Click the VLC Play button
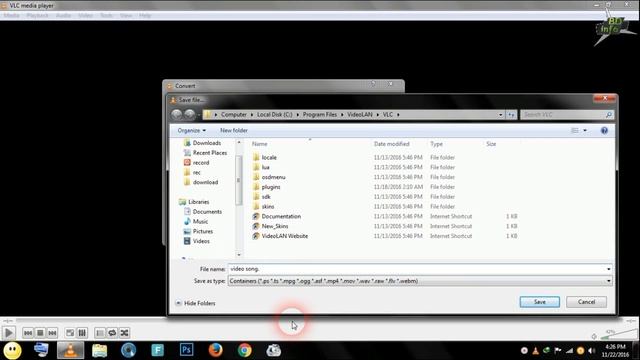The image size is (640, 360). click(x=9, y=333)
